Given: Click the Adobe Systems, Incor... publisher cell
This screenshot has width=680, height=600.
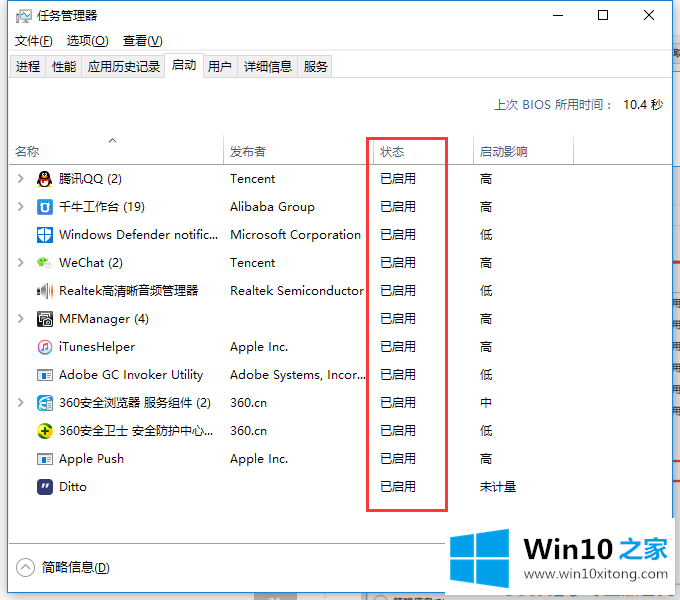Looking at the screenshot, I should point(298,375).
